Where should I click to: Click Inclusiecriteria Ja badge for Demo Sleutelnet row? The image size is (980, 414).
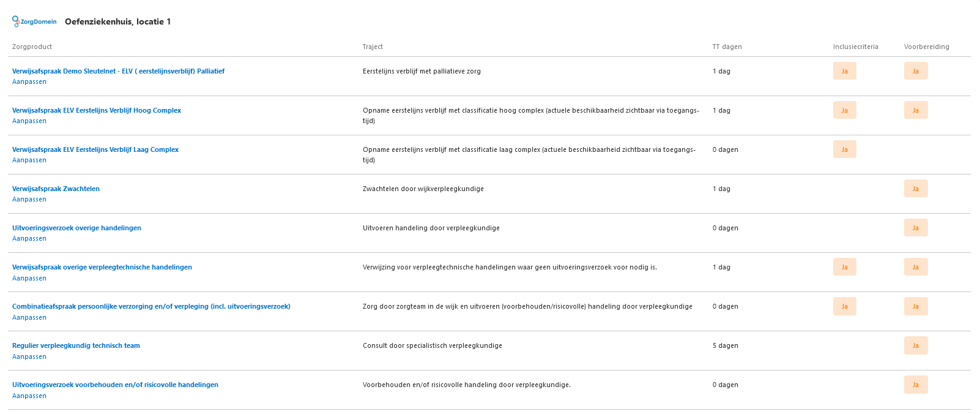click(x=844, y=71)
